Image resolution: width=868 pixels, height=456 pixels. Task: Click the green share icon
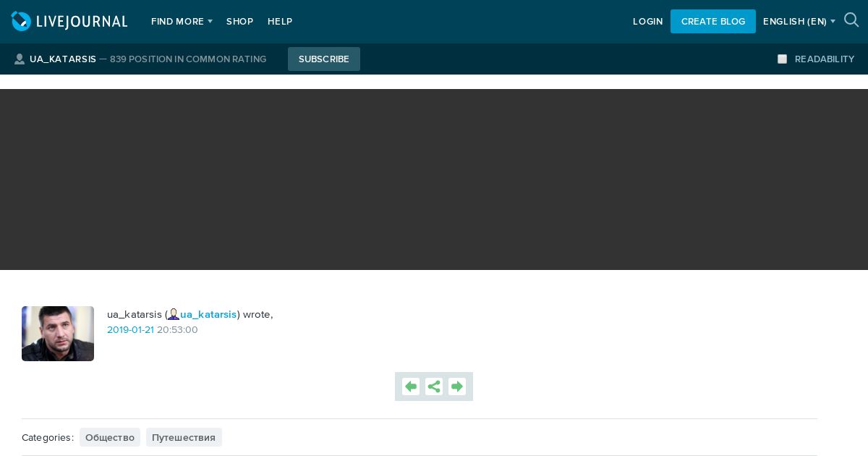coord(434,387)
